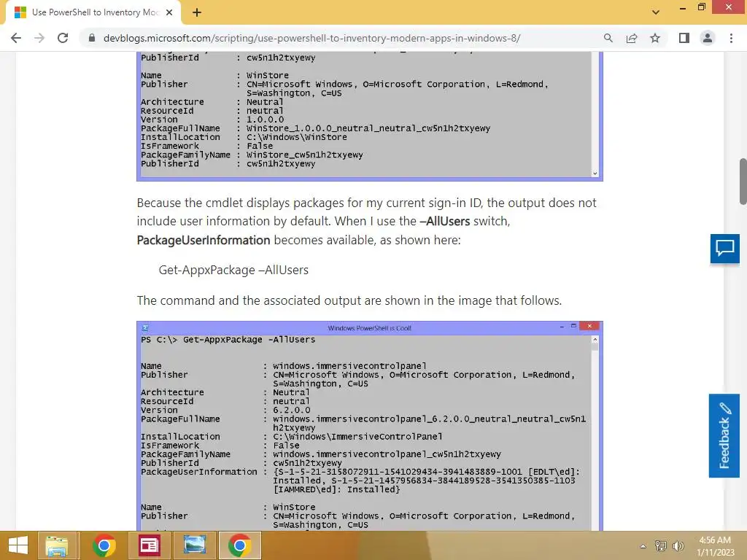Open the blue chat bubble button
747x560 pixels.
[724, 249]
